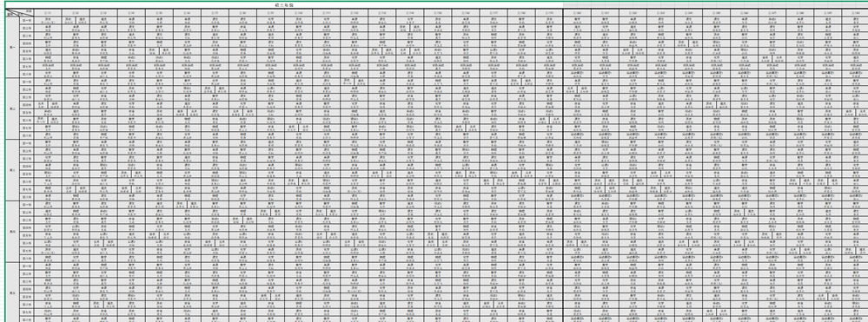Screen dimensions: 868x322
Task: Select 第一节 period label in 周三 block
Action: pyautogui.click(x=27, y=143)
